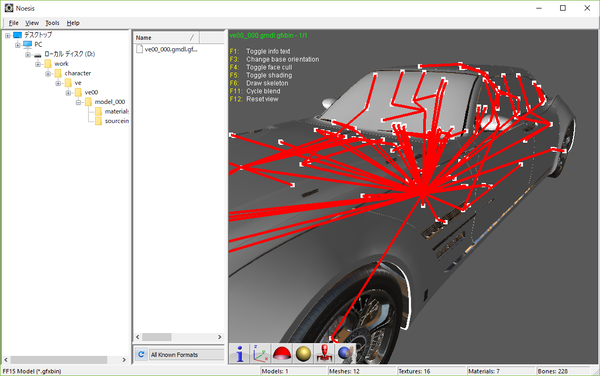Sort files by the Name column header
The image size is (600, 376).
[x=166, y=37]
